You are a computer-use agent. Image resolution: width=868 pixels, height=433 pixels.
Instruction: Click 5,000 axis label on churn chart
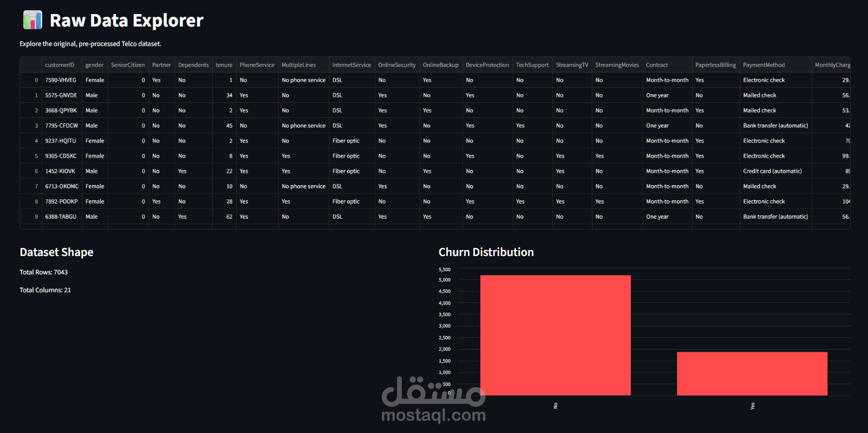tap(445, 280)
